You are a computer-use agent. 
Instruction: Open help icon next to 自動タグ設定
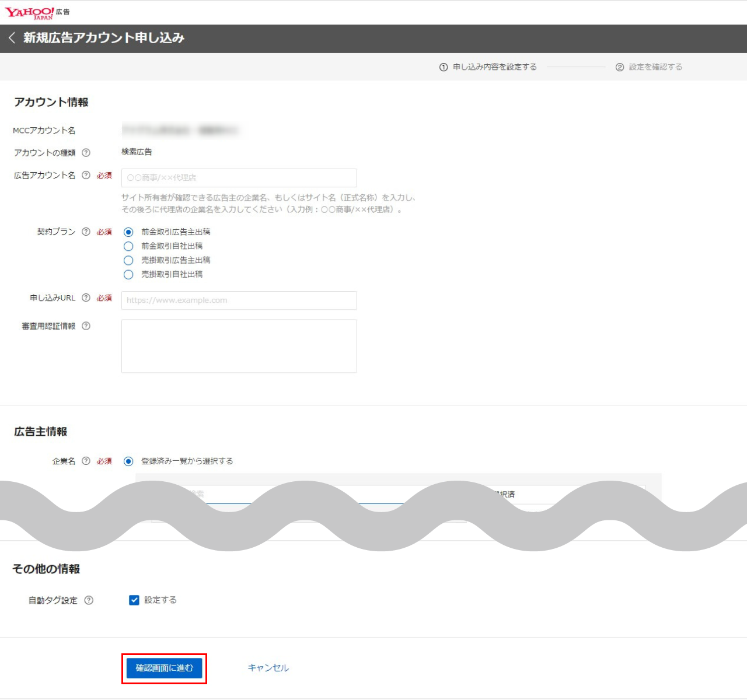tap(89, 600)
